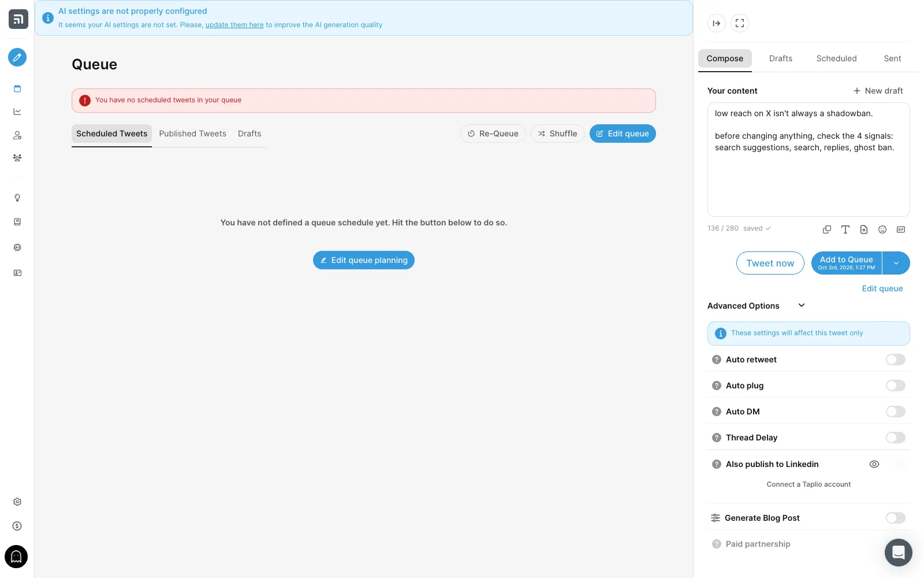The width and height of the screenshot is (924, 578).
Task: Click the eye icon beside Also publish to Linkedin
Action: [x=874, y=464]
